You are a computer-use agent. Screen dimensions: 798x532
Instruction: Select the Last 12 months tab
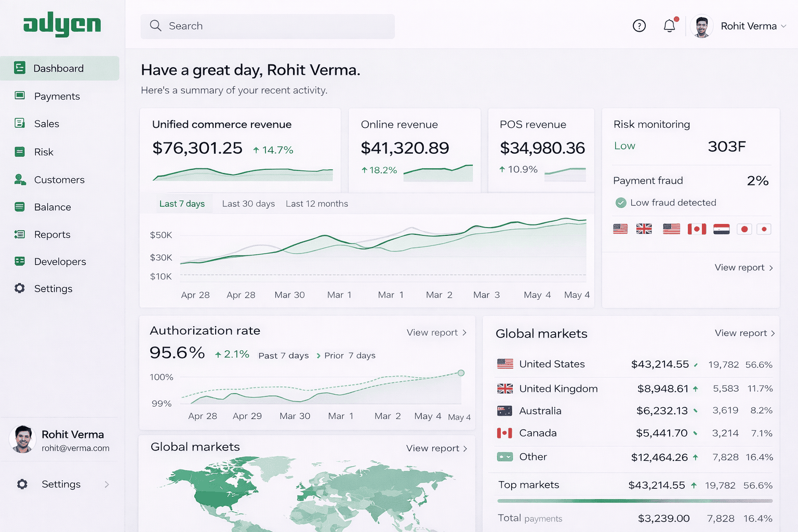(316, 204)
